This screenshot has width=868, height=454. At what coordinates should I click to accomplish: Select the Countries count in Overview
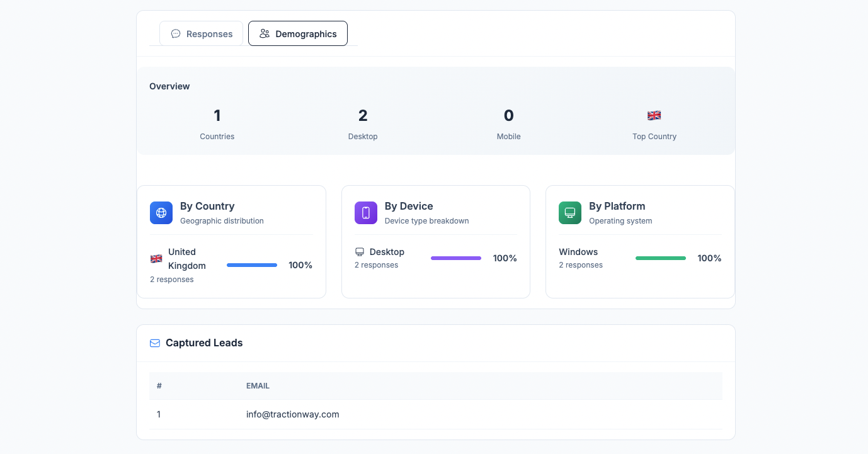click(217, 115)
